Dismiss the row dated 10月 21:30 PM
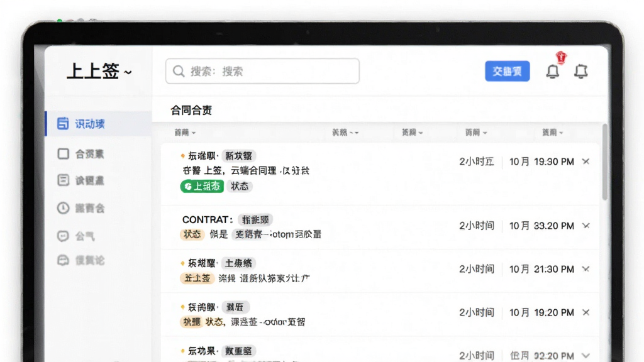Screen dimensions: 644x362 click(586, 269)
